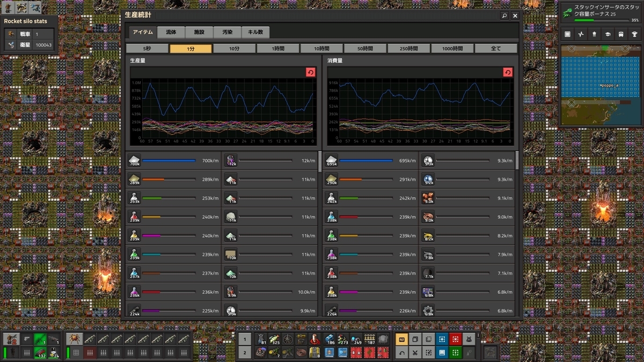The image size is (644, 362).
Task: Click the 消費量 line graph
Action: coord(420,111)
